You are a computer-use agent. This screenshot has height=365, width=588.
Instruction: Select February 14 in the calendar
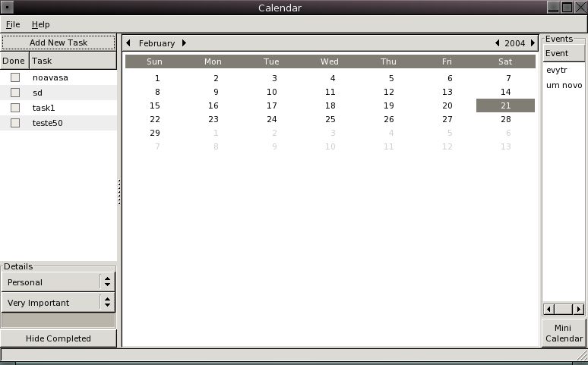[505, 92]
